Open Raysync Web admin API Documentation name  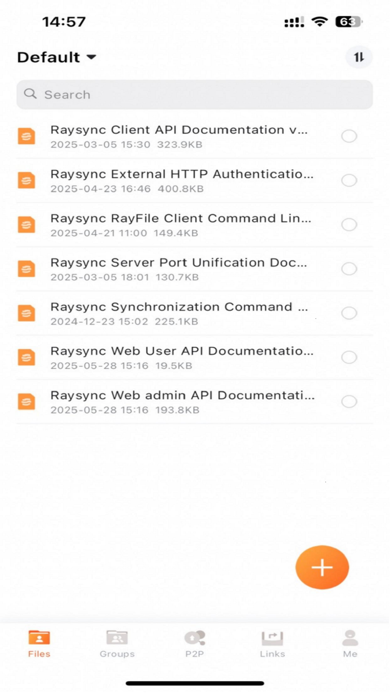tap(182, 395)
